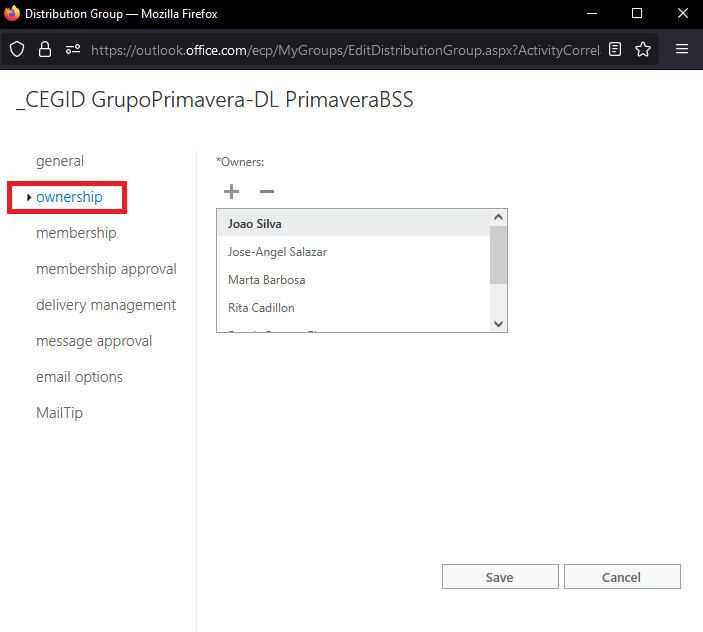
Task: Open site permissions icon in address bar
Action: pyautogui.click(x=73, y=49)
